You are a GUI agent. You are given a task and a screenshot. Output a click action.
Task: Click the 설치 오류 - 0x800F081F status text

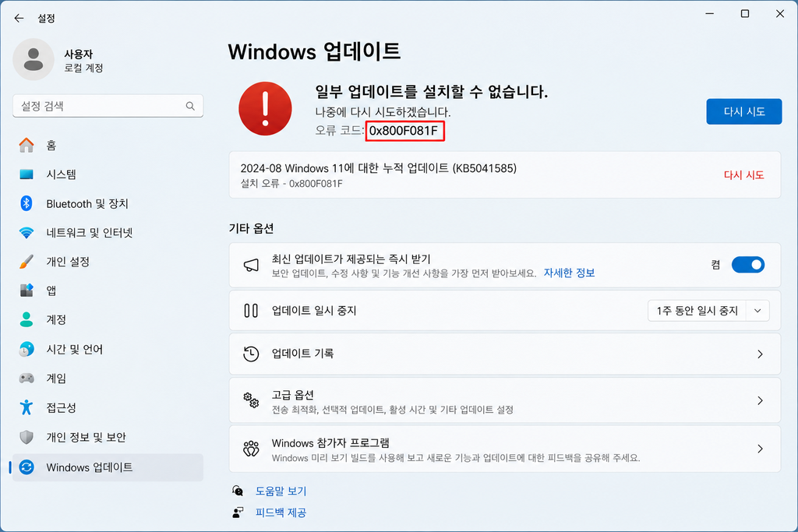click(291, 184)
